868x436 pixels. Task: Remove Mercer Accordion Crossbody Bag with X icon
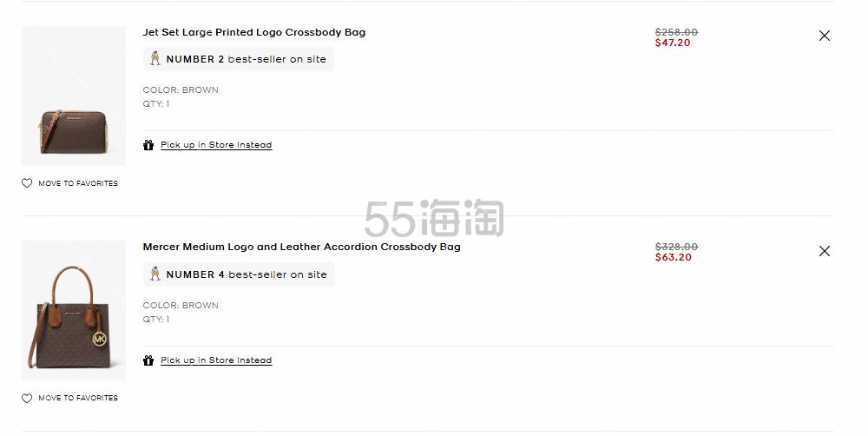coord(825,251)
